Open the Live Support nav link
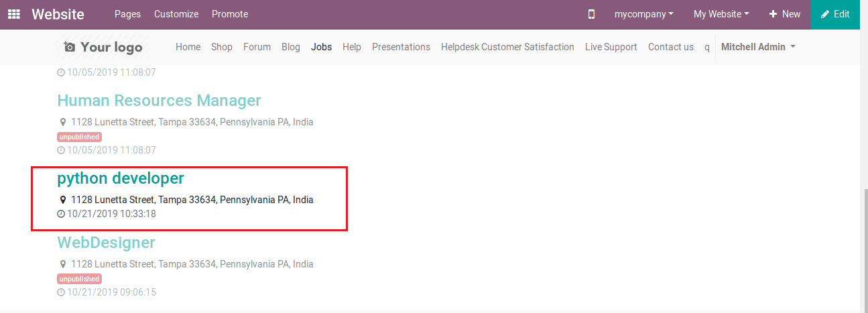 pos(611,47)
